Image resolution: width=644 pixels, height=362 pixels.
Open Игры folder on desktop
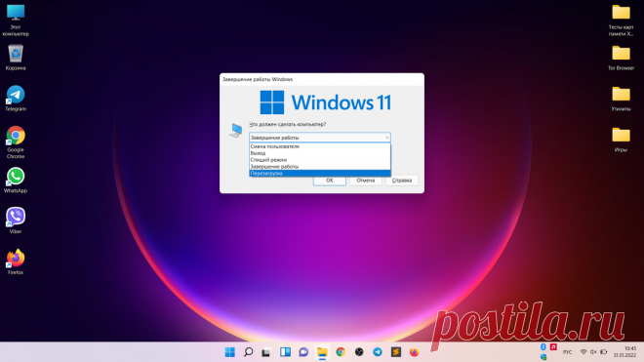(x=621, y=140)
